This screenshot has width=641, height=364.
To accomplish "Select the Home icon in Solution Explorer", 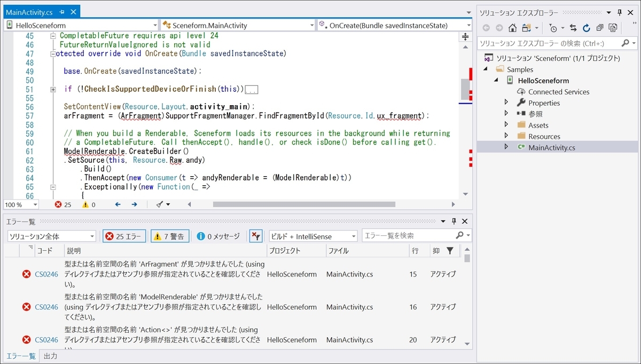I will point(512,28).
